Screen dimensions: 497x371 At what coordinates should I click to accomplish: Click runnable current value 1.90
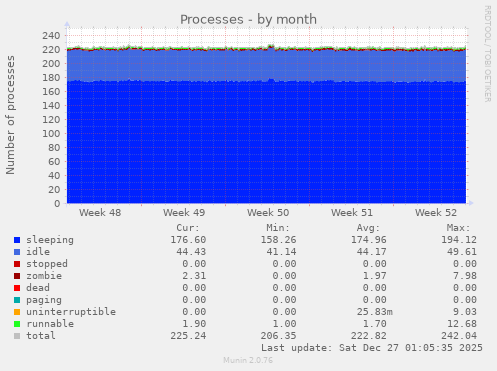pos(194,324)
